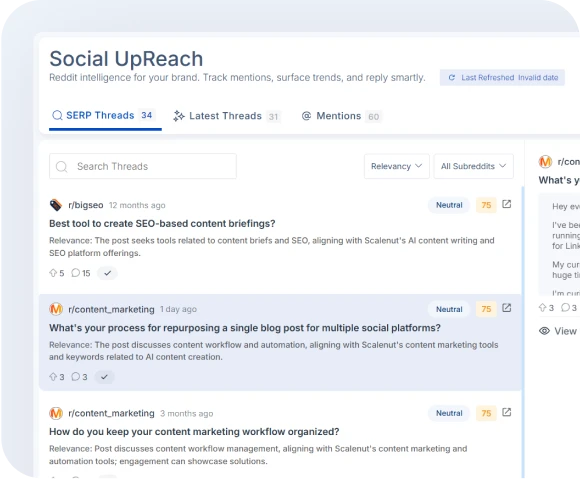Switch to the SERP Threads tab

coord(105,115)
